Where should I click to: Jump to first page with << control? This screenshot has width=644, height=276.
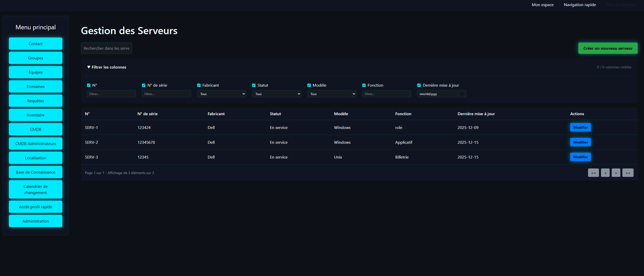[x=593, y=173]
